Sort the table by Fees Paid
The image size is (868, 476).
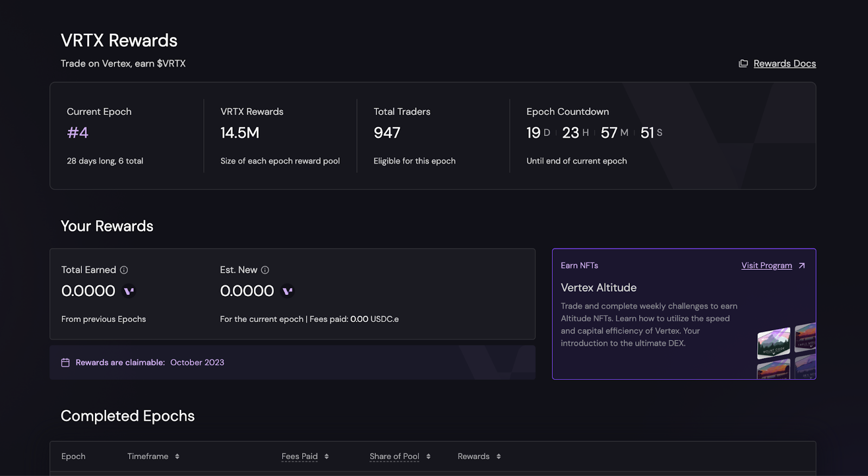(x=305, y=456)
